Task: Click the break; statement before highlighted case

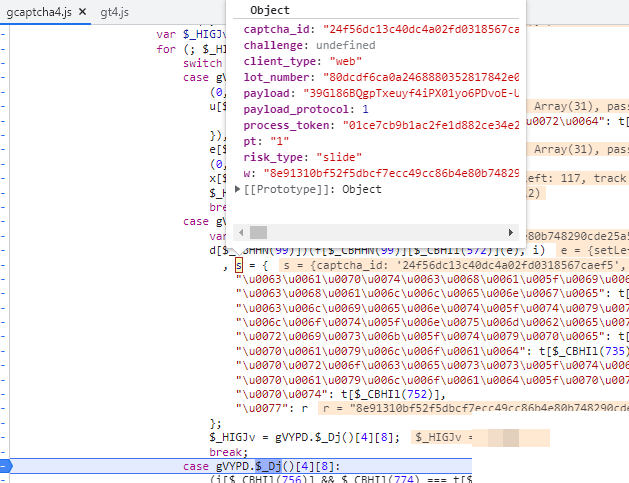Action: click(229, 452)
